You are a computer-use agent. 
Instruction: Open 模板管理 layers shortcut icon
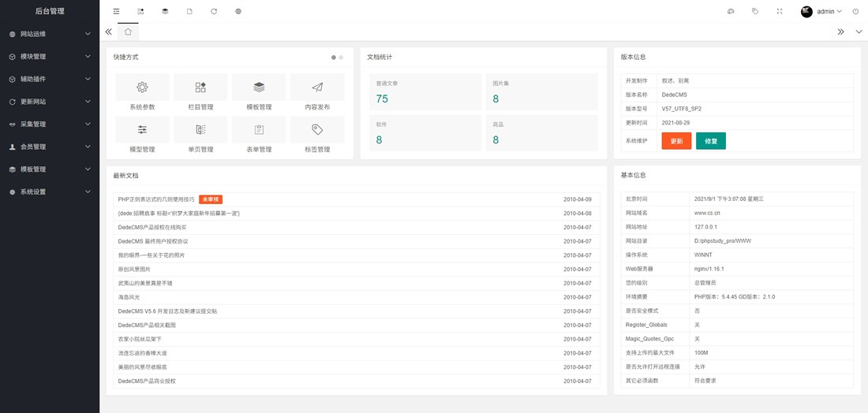tap(259, 87)
